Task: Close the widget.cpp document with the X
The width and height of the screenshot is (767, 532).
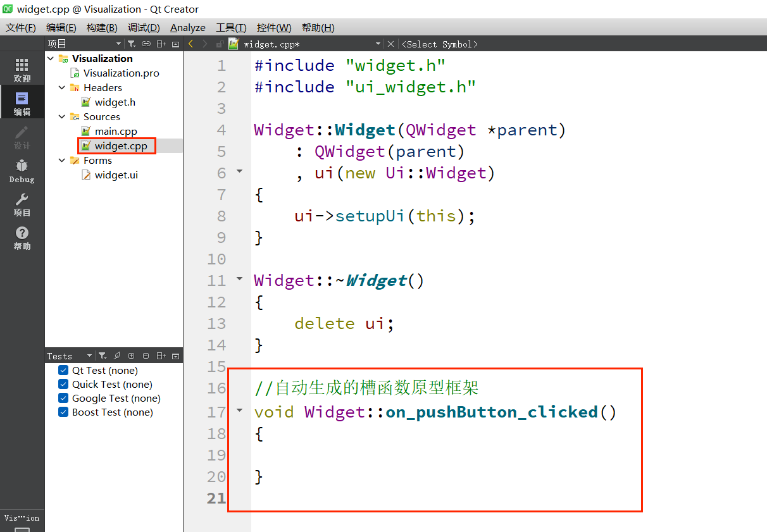Action: pyautogui.click(x=390, y=44)
